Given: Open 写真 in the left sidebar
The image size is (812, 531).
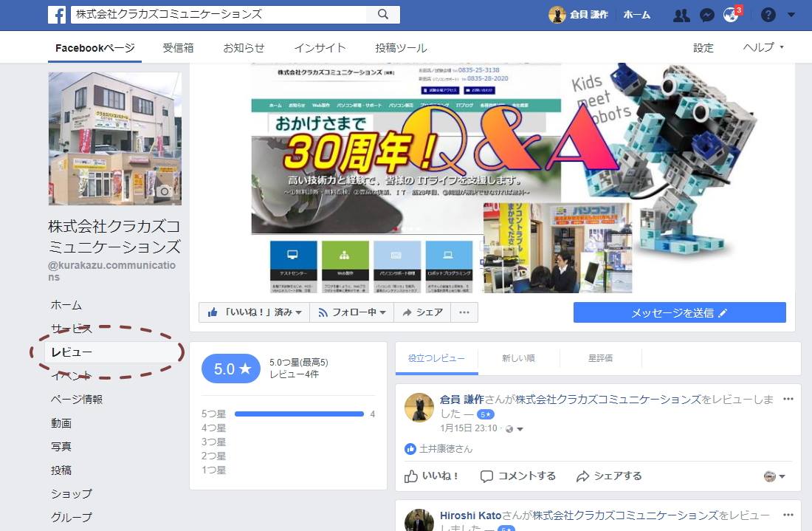Looking at the screenshot, I should 61,447.
